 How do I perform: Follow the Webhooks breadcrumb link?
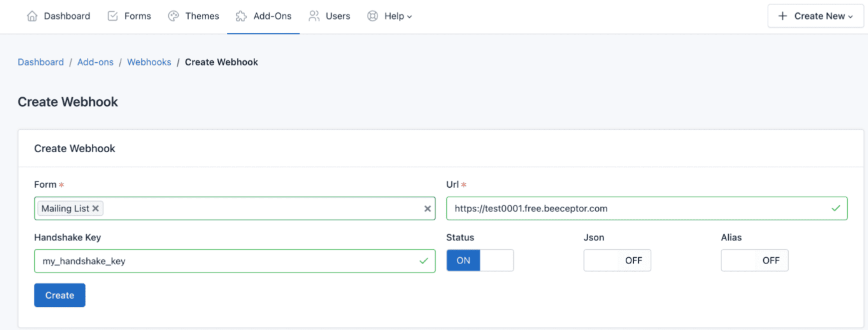pos(149,62)
